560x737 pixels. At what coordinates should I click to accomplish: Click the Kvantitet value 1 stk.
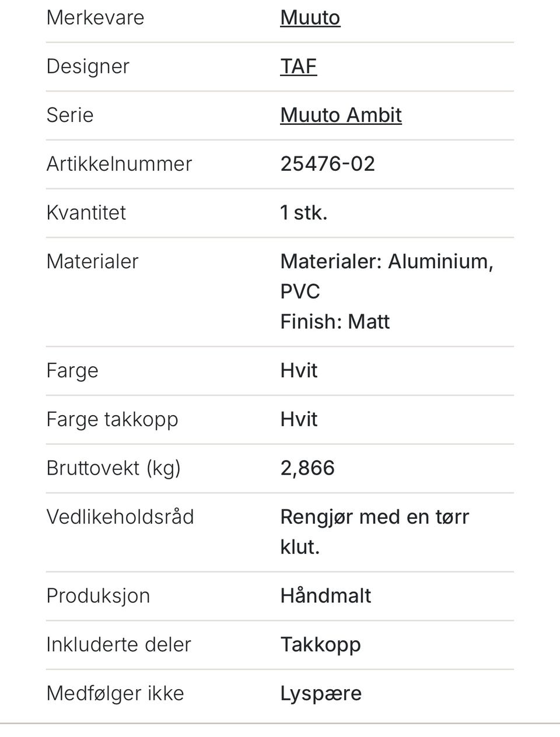[x=303, y=212]
